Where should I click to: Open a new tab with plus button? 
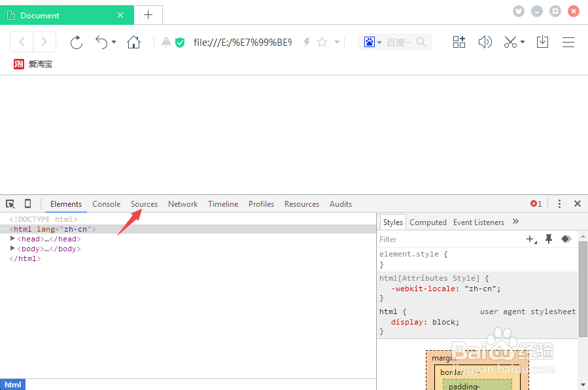click(x=148, y=15)
